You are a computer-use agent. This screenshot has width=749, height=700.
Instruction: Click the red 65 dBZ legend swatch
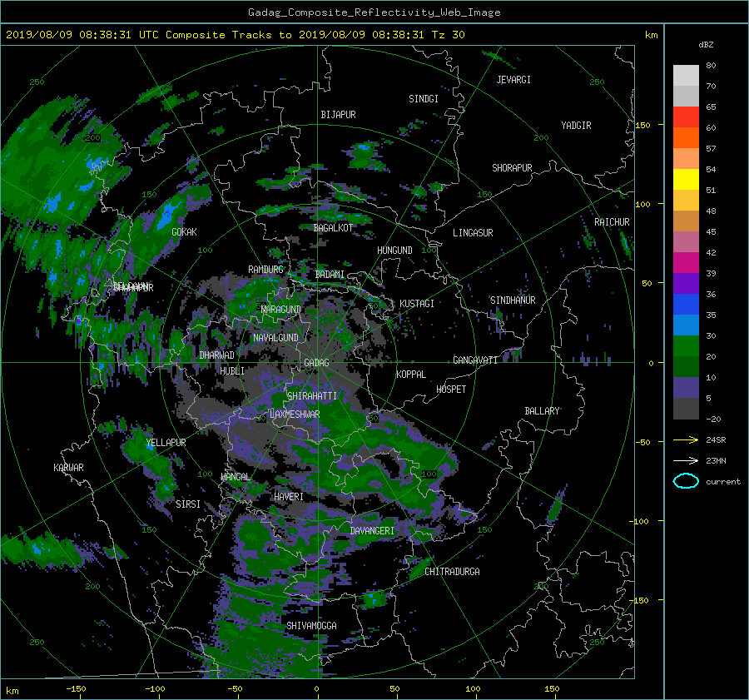pyautogui.click(x=686, y=117)
